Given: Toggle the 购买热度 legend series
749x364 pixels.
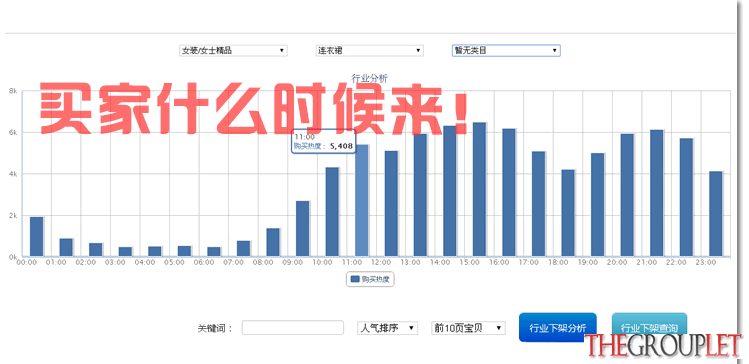Looking at the screenshot, I should click(370, 279).
